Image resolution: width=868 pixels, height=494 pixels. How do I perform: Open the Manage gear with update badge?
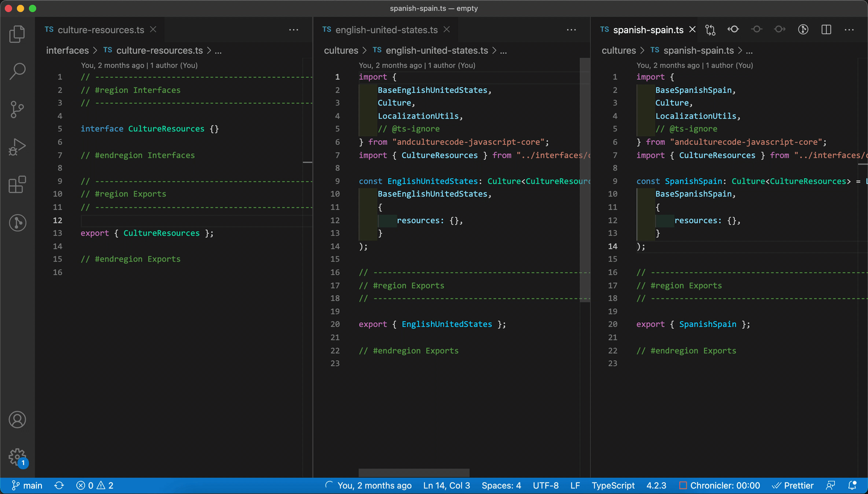pyautogui.click(x=17, y=457)
